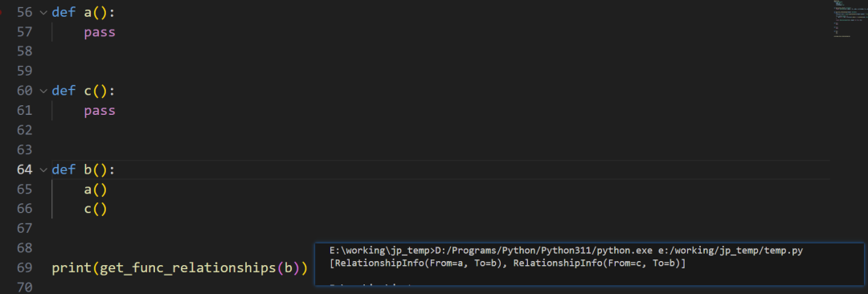Click the python.exe path in terminal
The width and height of the screenshot is (868, 294).
click(544, 251)
